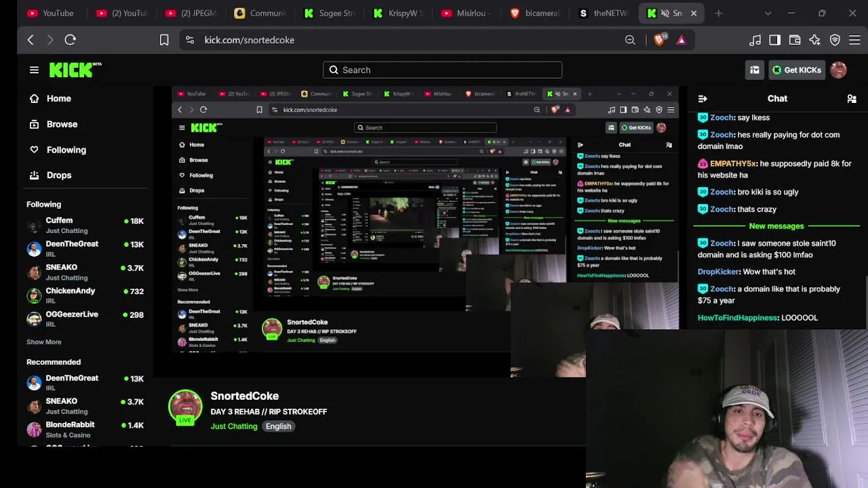Click the ChickenAndy channel avatar
Image resolution: width=868 pixels, height=488 pixels.
click(34, 296)
